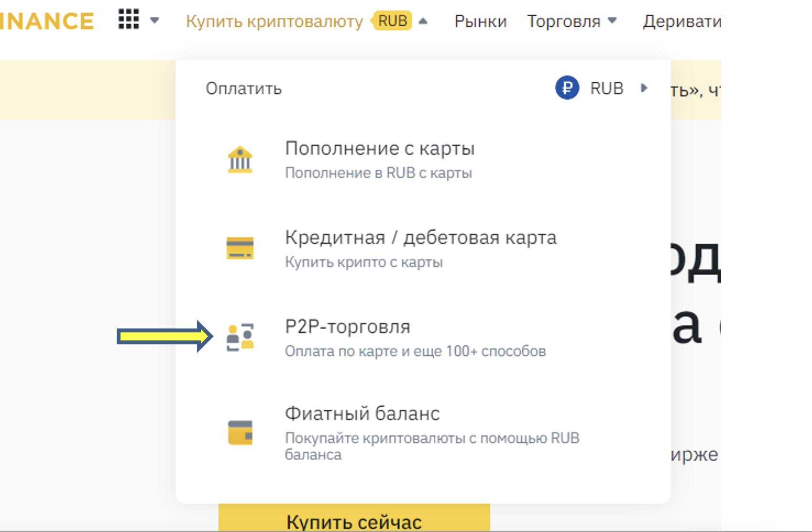The image size is (812, 532).
Task: Click the 'Купить сейчас' button
Action: click(x=354, y=518)
